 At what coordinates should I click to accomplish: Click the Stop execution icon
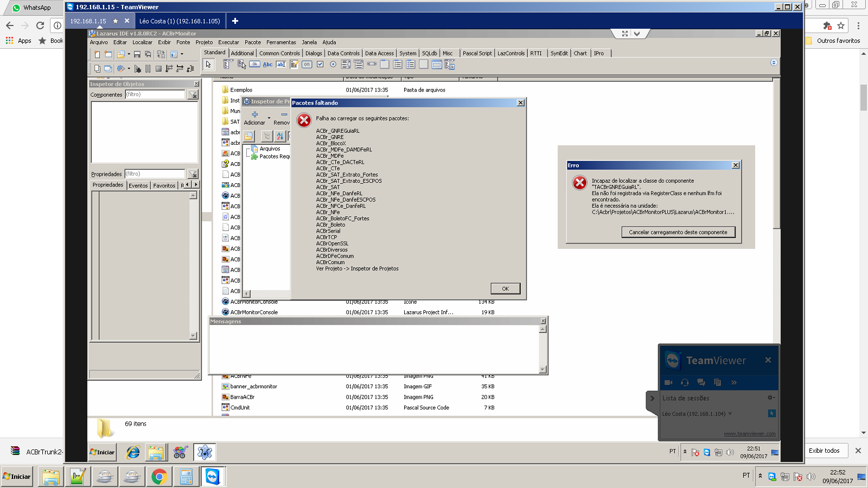[158, 69]
